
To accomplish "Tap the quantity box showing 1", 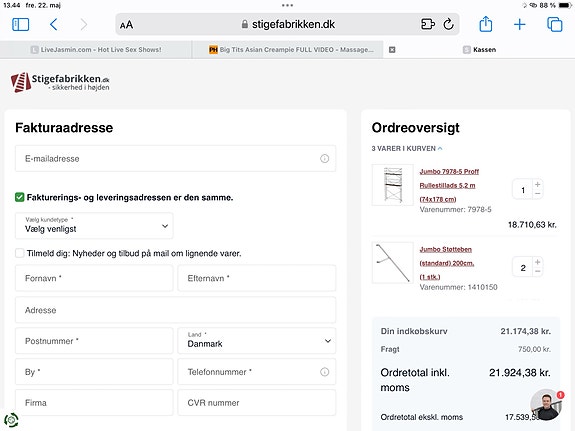I will tap(523, 190).
